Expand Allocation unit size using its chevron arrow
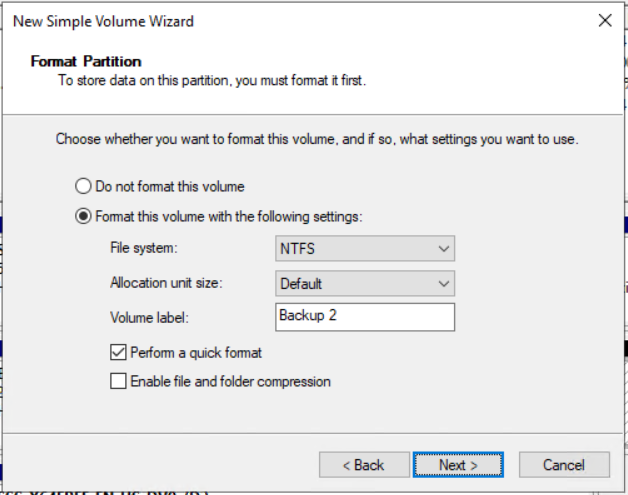Screen dimensions: 628x495 (x=444, y=284)
